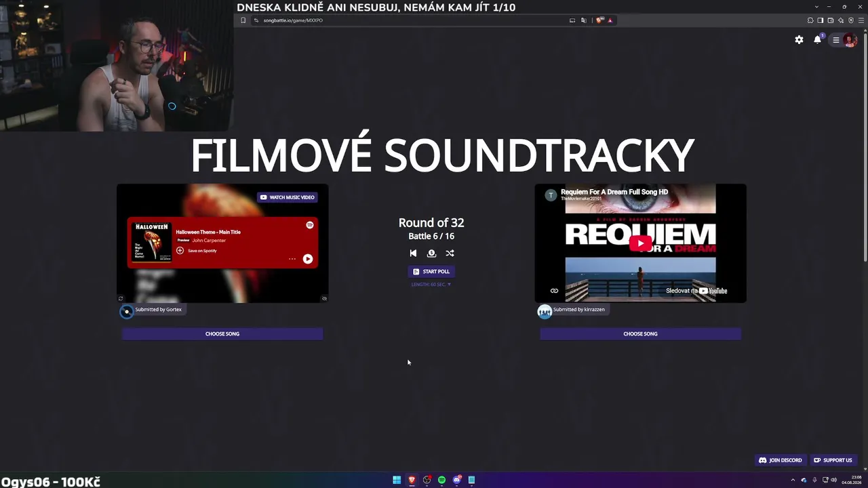Image resolution: width=868 pixels, height=488 pixels.
Task: Open the John Carpenter artist link
Action: tap(209, 241)
